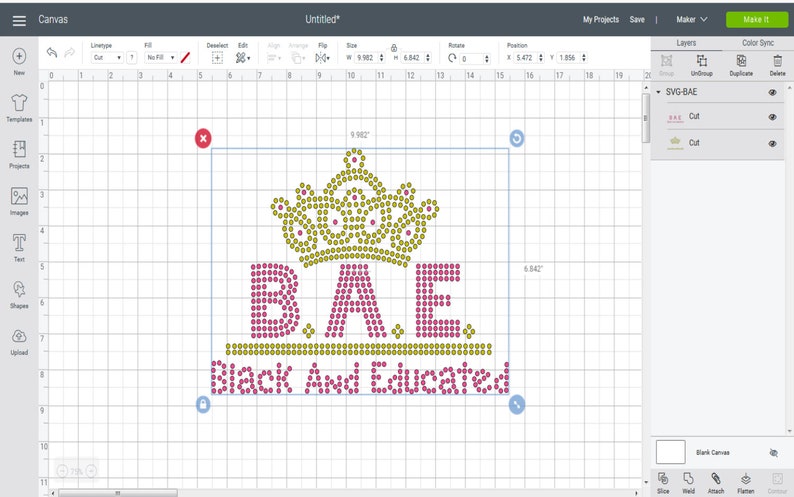The height and width of the screenshot is (497, 794).
Task: Open the hamburger main menu
Action: pyautogui.click(x=19, y=20)
